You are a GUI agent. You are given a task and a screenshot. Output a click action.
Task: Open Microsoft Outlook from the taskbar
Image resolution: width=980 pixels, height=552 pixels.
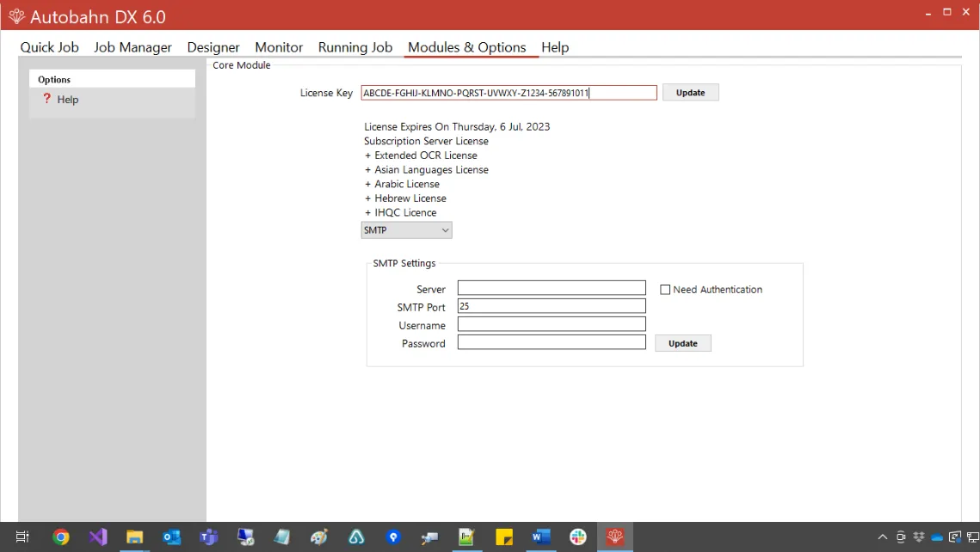pos(171,537)
